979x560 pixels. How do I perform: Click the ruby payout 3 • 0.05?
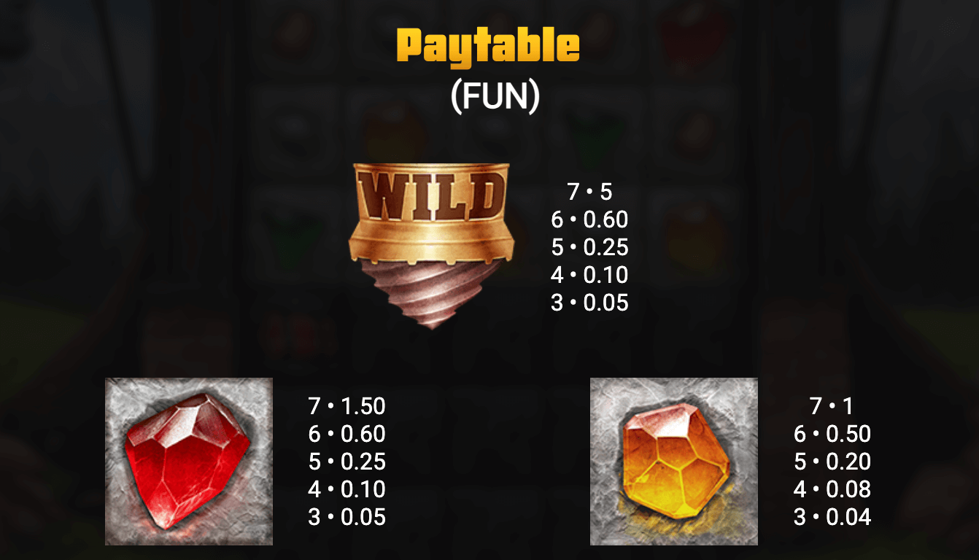[x=347, y=517]
